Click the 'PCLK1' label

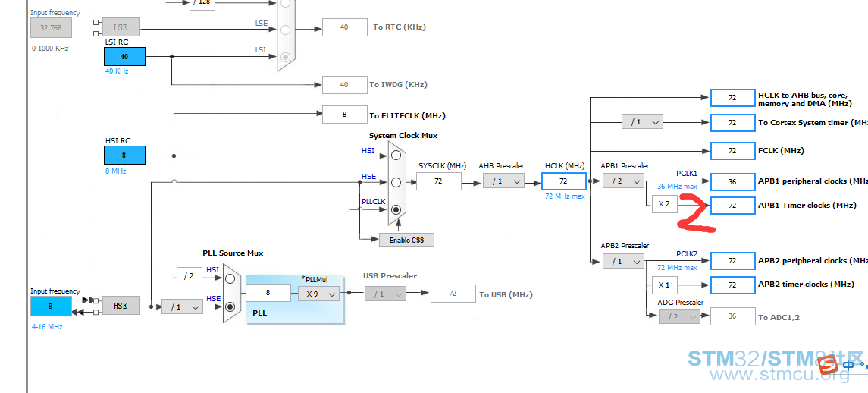(x=686, y=174)
